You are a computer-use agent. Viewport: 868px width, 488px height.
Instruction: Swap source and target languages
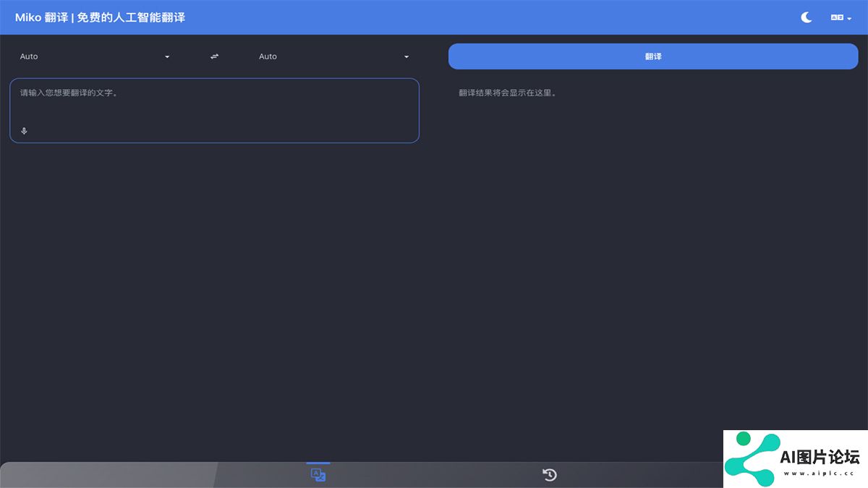[214, 56]
